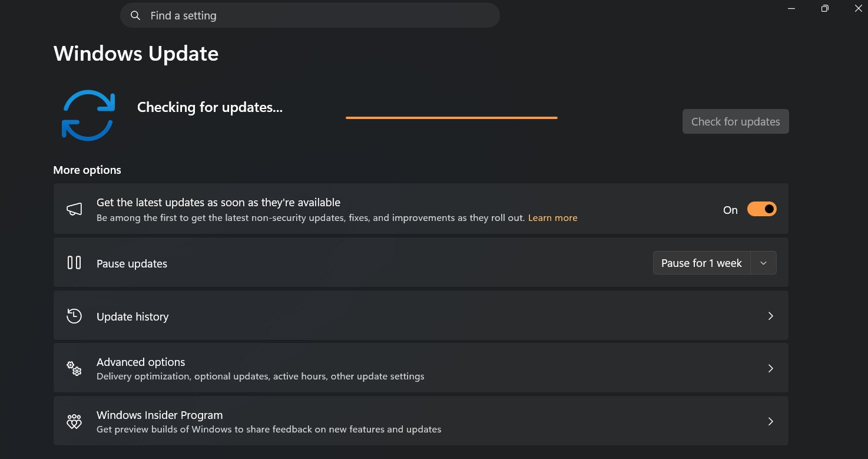Click the orange checking progress bar
This screenshot has height=459, width=868.
pos(451,118)
